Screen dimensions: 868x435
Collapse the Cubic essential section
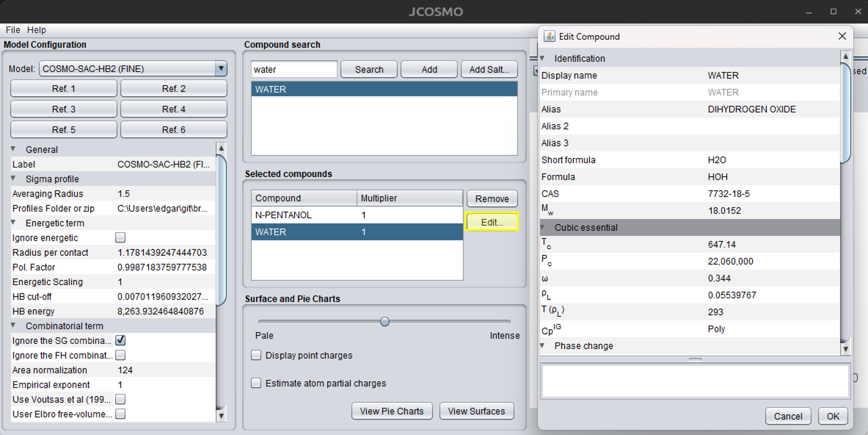point(542,227)
